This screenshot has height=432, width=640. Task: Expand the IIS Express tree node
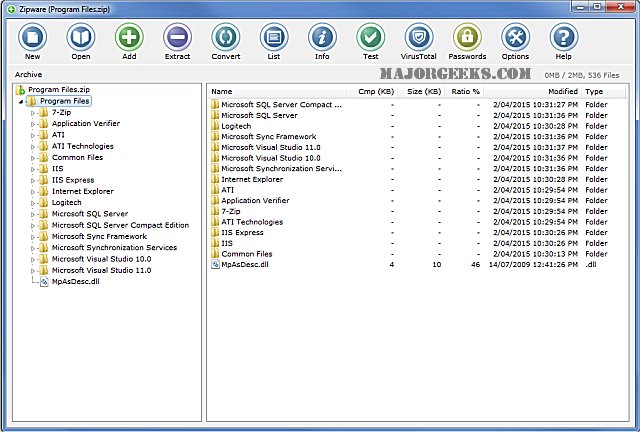click(x=33, y=180)
